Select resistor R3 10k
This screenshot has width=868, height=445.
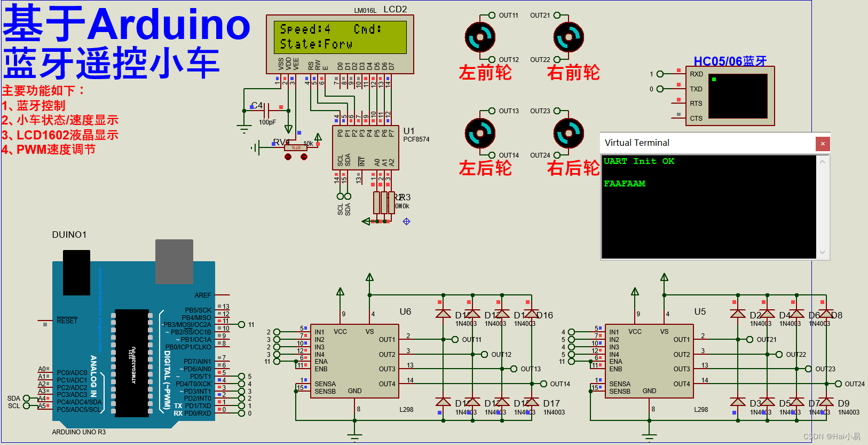click(391, 203)
